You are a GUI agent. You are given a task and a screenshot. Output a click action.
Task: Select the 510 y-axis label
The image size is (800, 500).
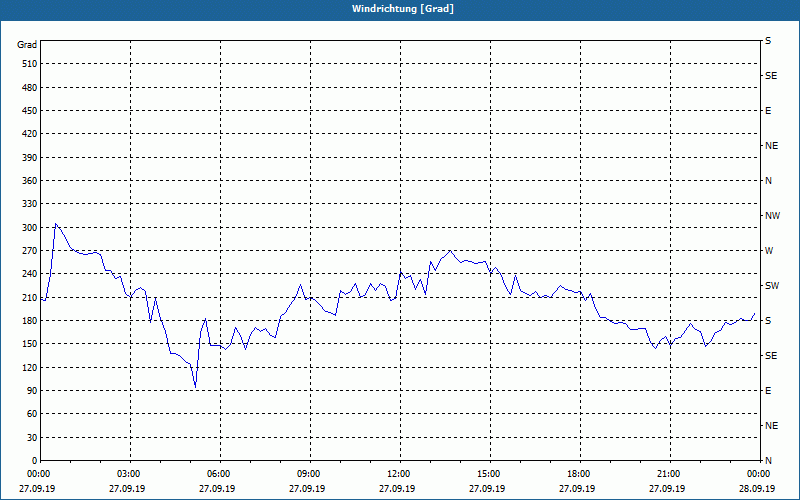[30, 64]
